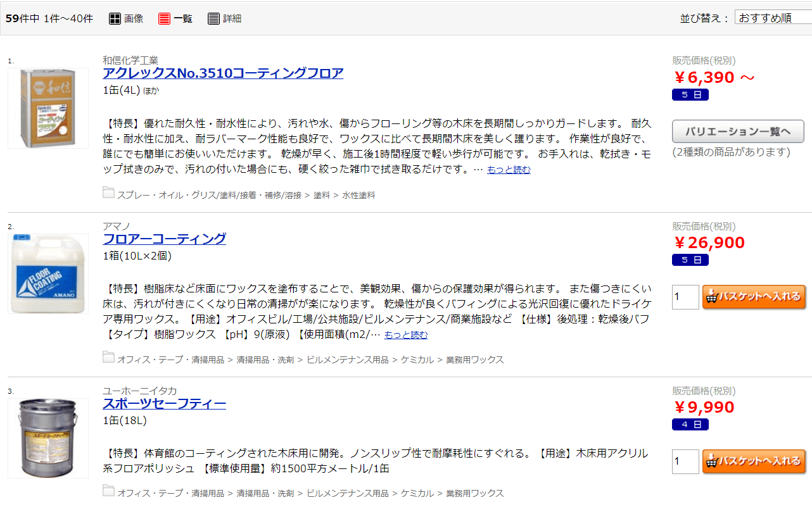This screenshot has width=812, height=526.
Task: Open the sort order dropdown
Action: click(x=773, y=18)
